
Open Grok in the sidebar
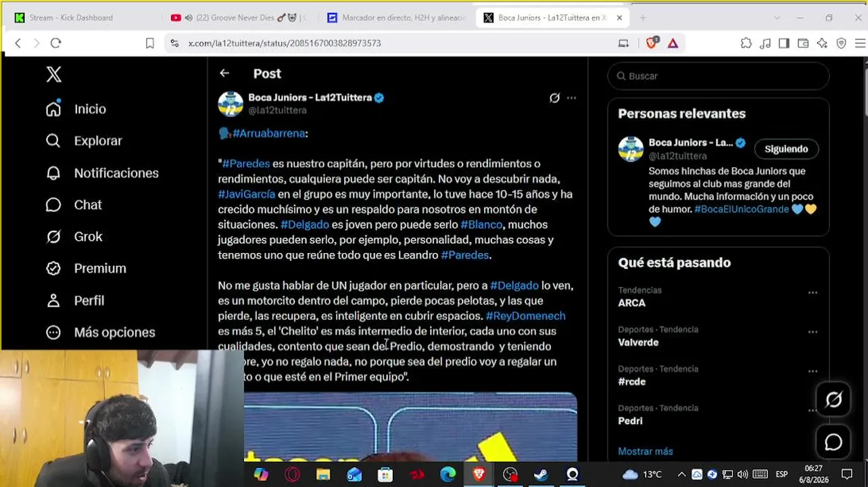pos(74,237)
